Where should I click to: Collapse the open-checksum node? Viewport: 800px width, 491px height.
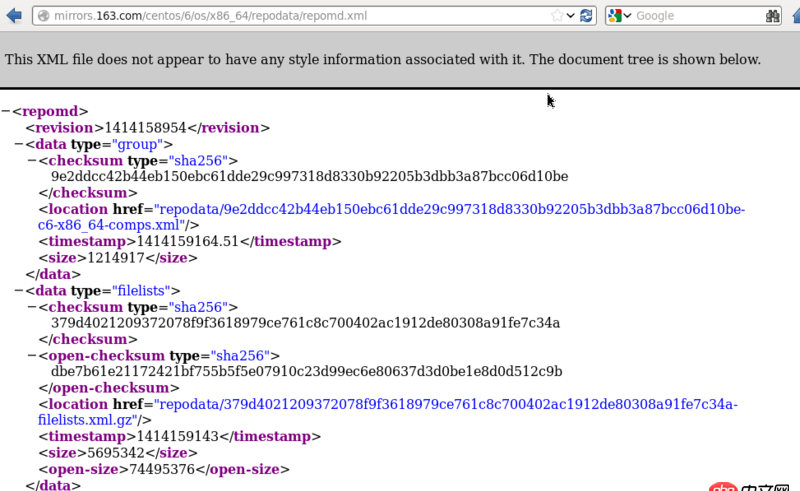32,355
